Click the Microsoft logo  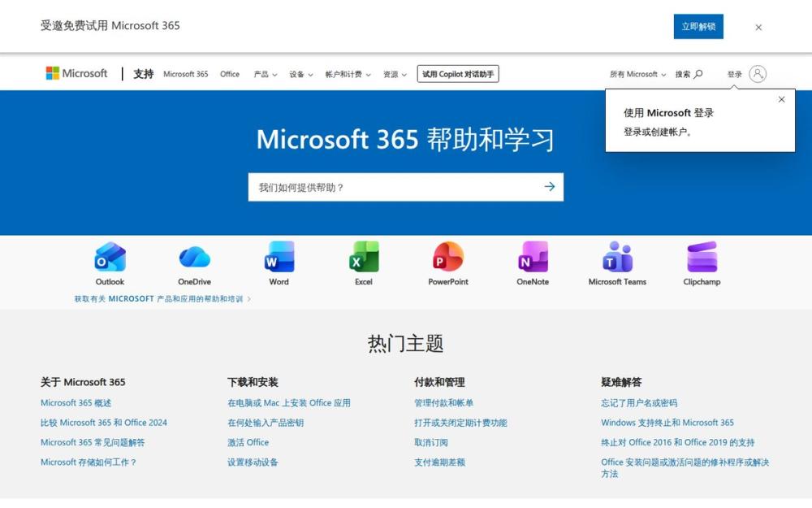(x=76, y=73)
